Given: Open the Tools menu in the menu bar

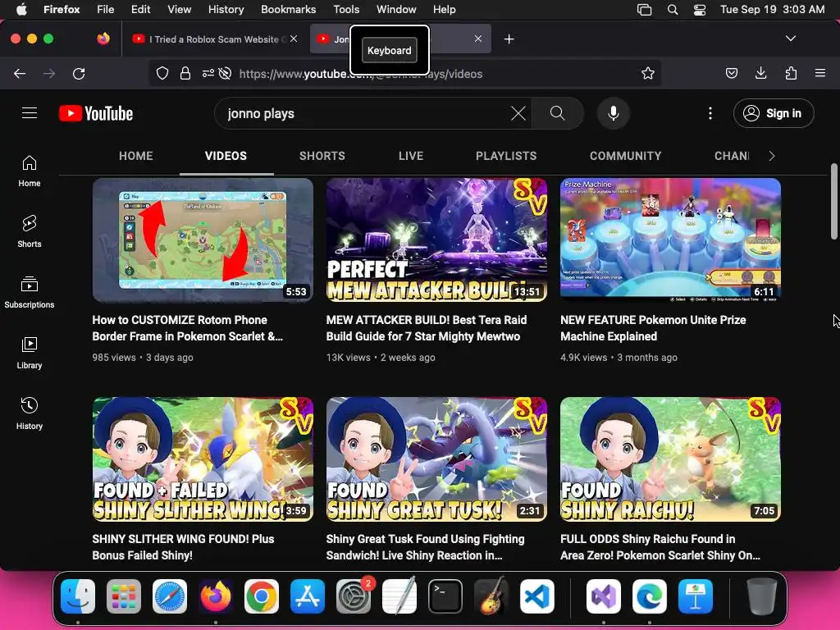Looking at the screenshot, I should (x=346, y=10).
